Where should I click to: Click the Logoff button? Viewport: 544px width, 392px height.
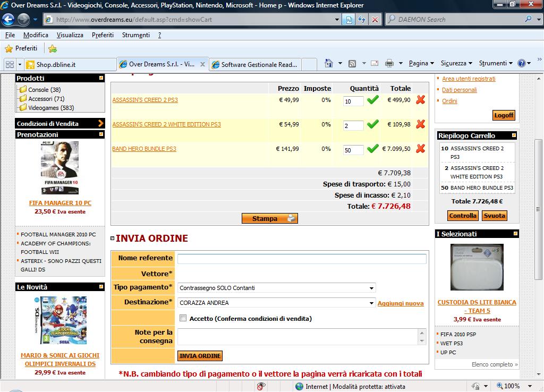[x=504, y=115]
